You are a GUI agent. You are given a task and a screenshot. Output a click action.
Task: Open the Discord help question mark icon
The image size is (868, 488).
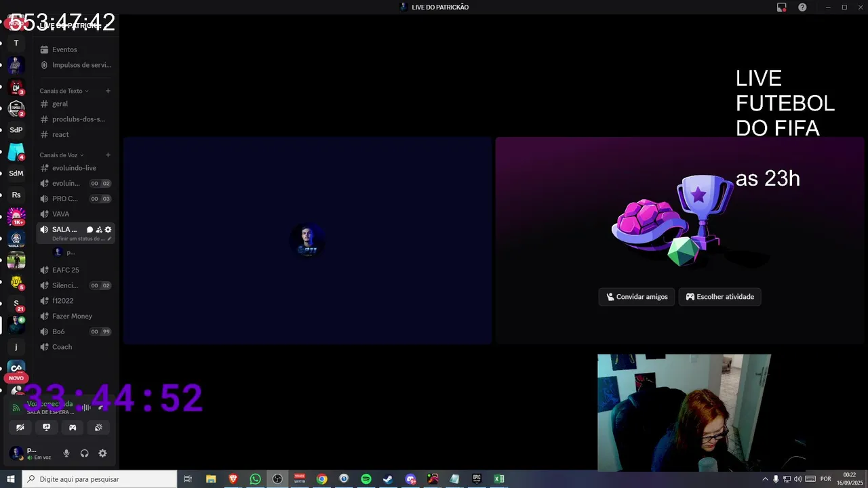802,7
